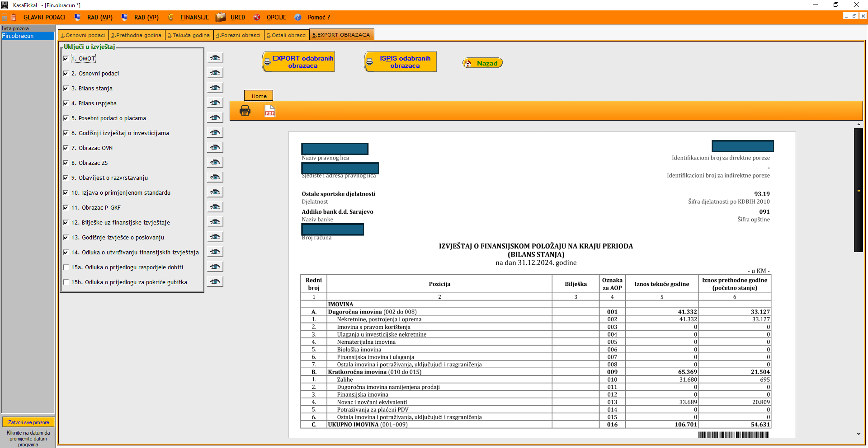Switch to 2.Prethodna godina tab

(x=137, y=35)
